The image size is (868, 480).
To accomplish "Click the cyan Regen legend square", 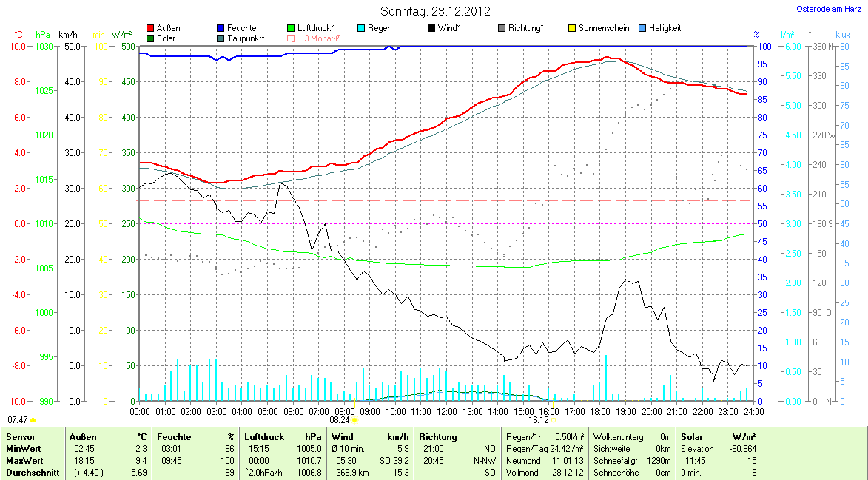I will point(361,28).
